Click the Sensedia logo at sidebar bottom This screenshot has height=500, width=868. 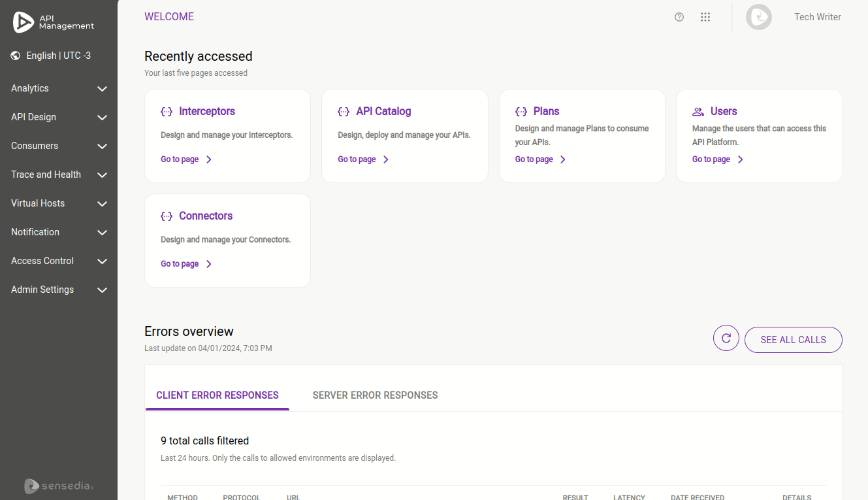pyautogui.click(x=58, y=486)
